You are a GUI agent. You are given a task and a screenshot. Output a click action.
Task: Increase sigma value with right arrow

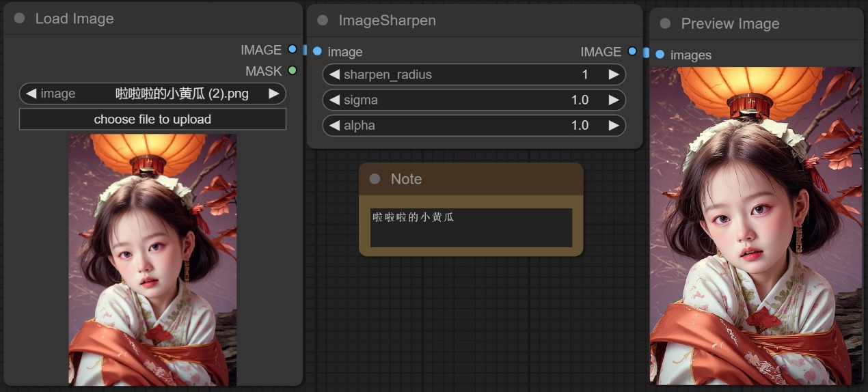click(x=613, y=100)
